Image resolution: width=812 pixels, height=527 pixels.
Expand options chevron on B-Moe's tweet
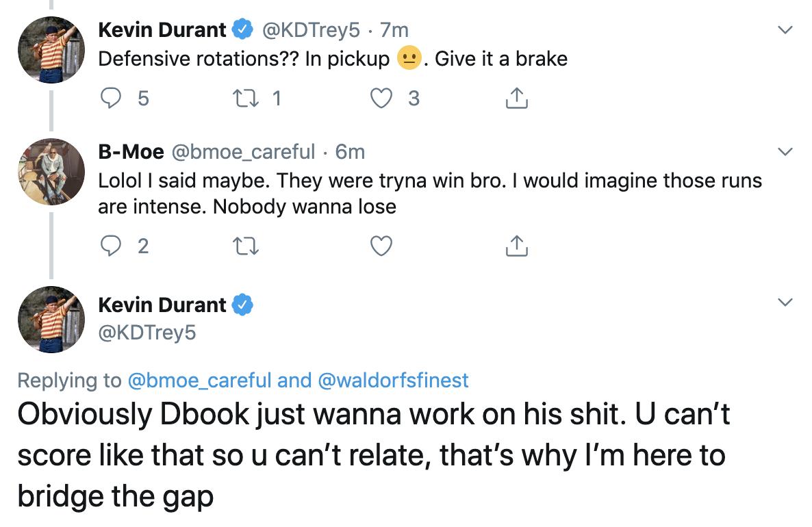[786, 151]
